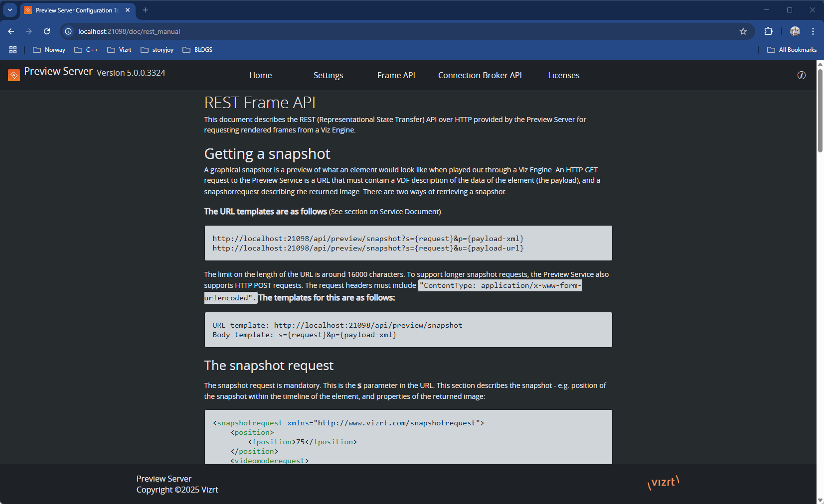Screen dimensions: 824x504
Task: Click the page vertical scrollbar thumb
Action: [820, 111]
